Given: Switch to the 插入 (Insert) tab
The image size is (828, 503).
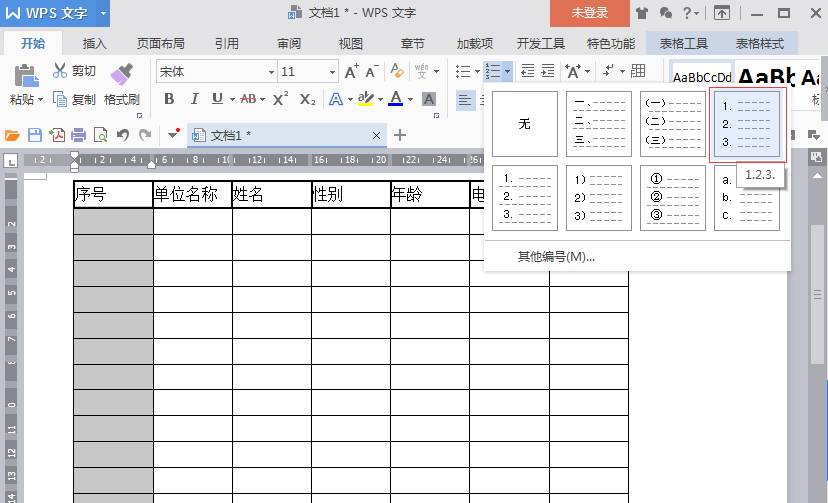Looking at the screenshot, I should point(95,44).
